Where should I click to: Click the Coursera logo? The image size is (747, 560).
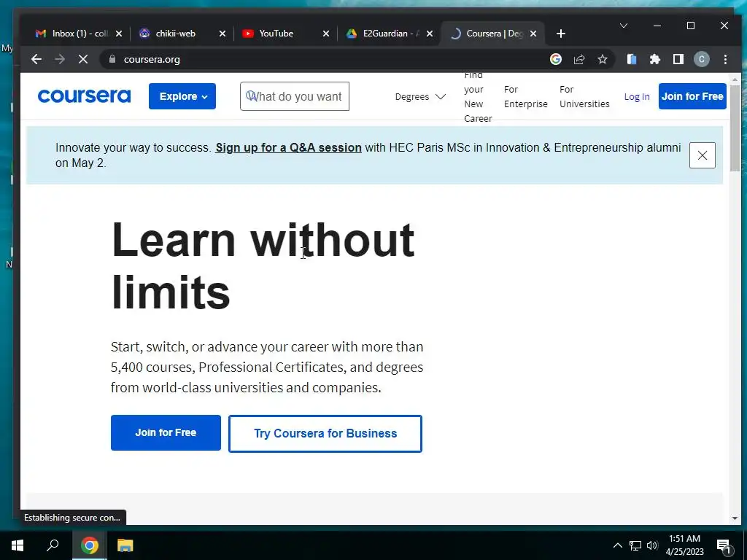(x=85, y=96)
